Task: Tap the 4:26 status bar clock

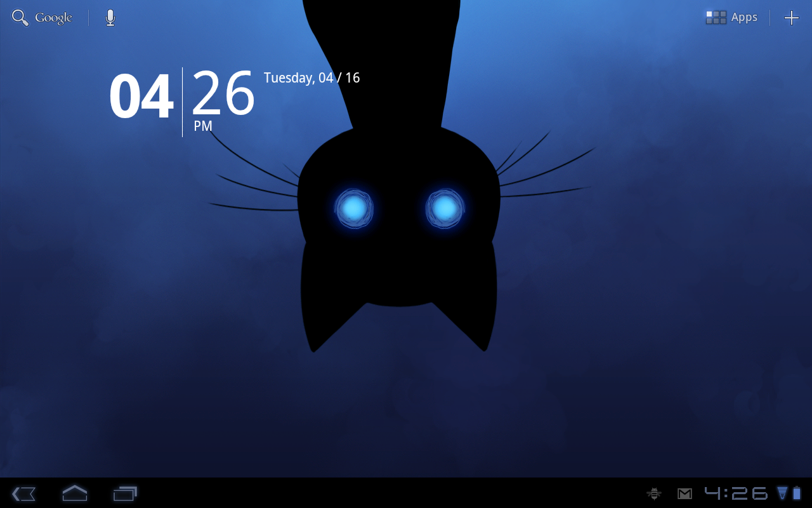Action: (736, 493)
